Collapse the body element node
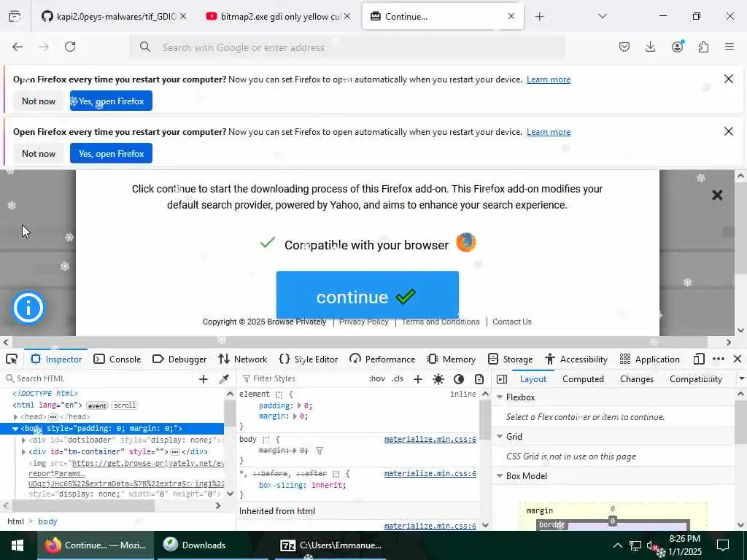The image size is (747, 560). 15,429
